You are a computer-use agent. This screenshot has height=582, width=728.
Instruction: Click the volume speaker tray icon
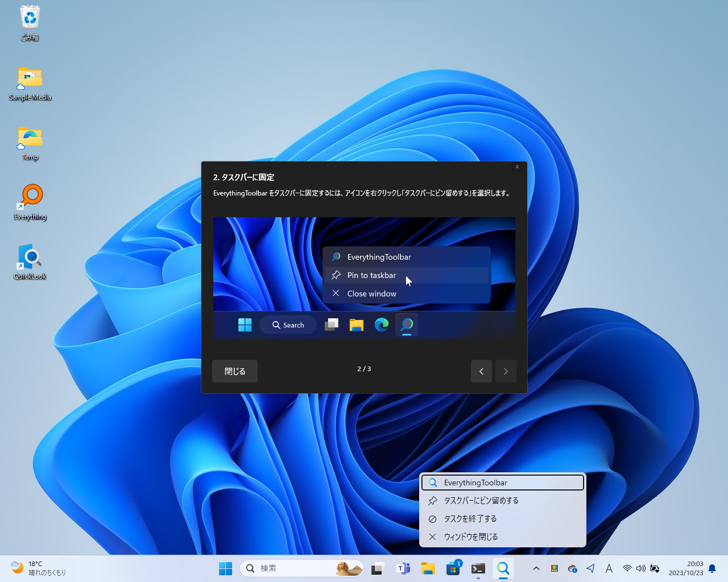[x=641, y=568]
